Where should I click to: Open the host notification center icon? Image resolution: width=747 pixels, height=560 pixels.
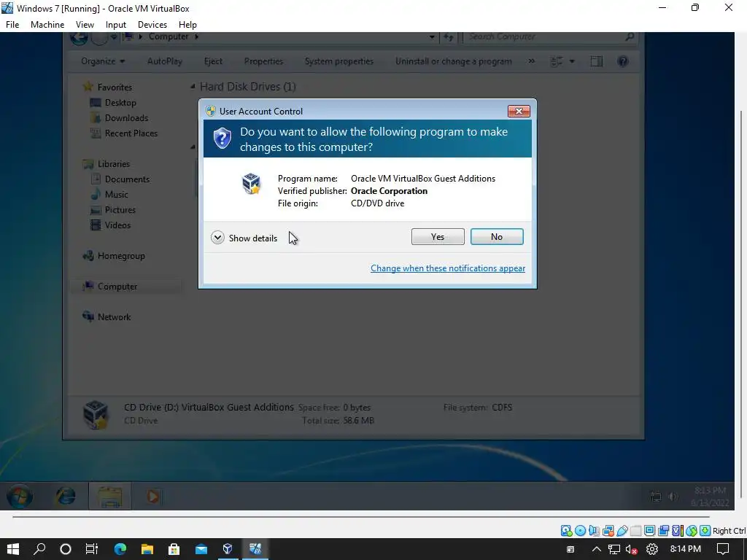[723, 549]
